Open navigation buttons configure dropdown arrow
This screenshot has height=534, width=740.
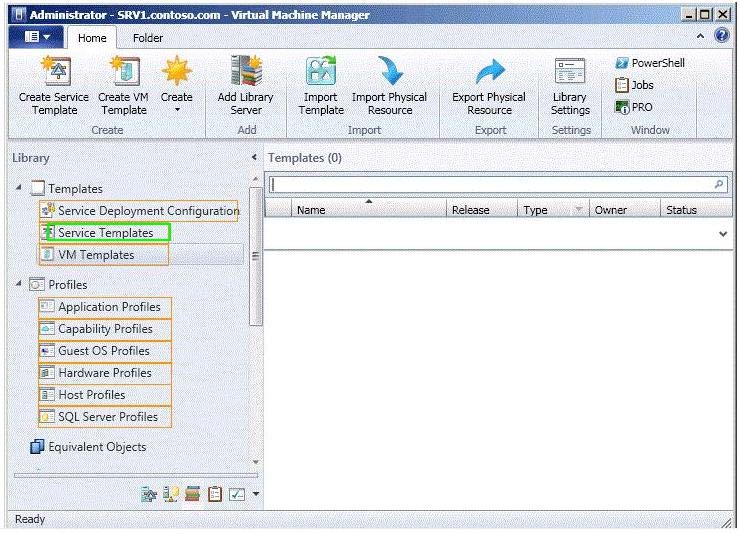coord(256,494)
